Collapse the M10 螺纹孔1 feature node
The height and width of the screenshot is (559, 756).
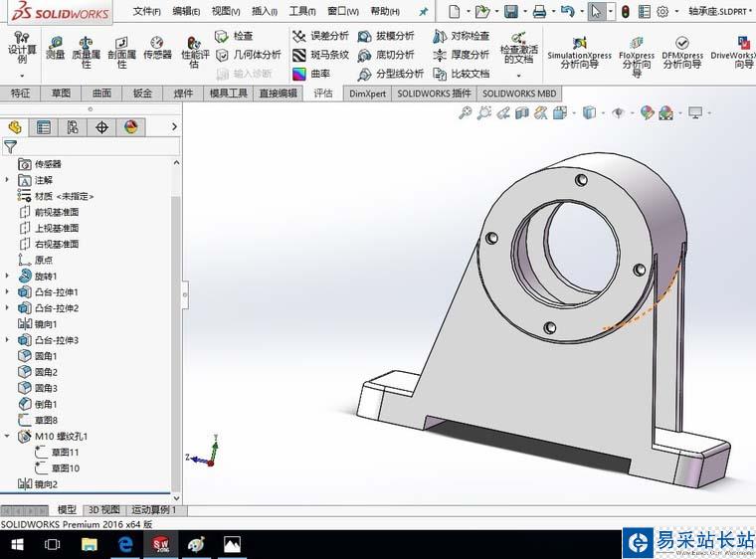[x=8, y=437]
